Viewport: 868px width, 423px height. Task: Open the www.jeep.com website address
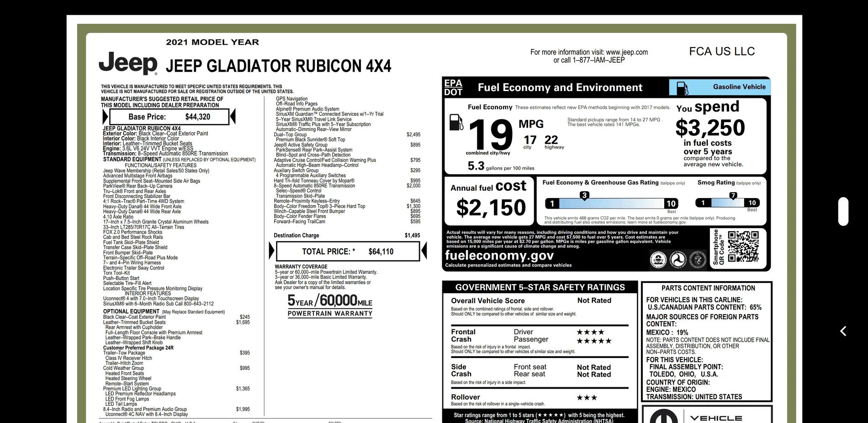point(627,52)
